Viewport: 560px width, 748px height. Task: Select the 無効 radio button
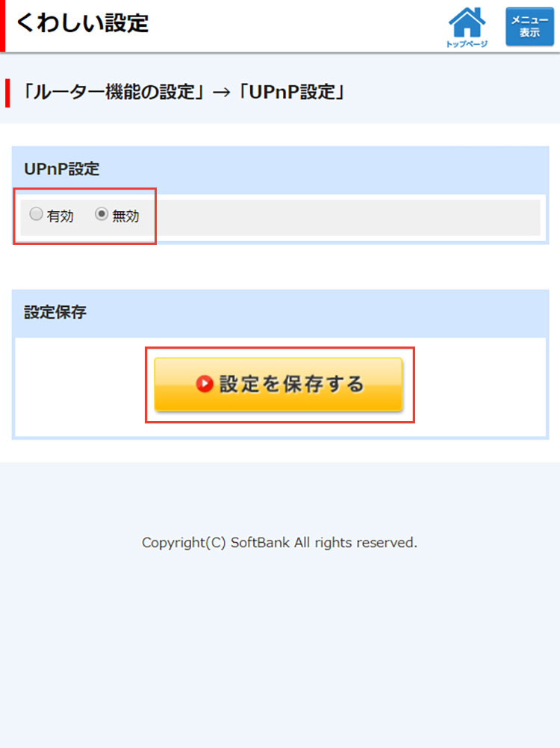[101, 214]
